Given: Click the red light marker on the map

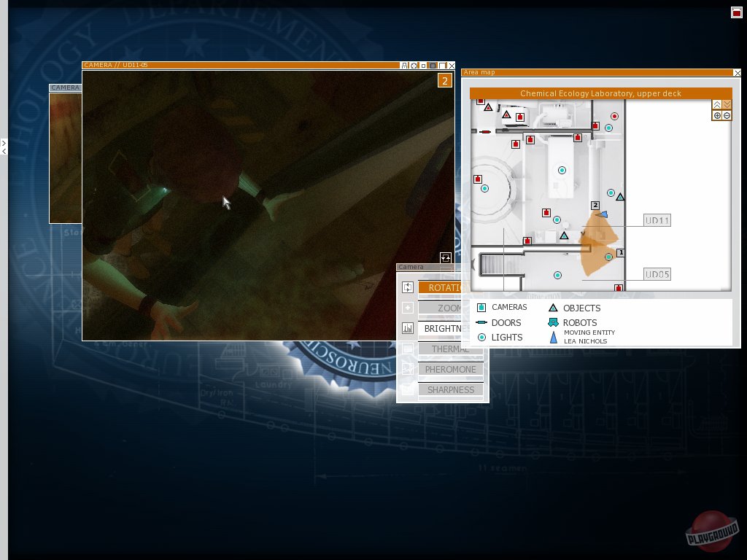Looking at the screenshot, I should pos(614,116).
